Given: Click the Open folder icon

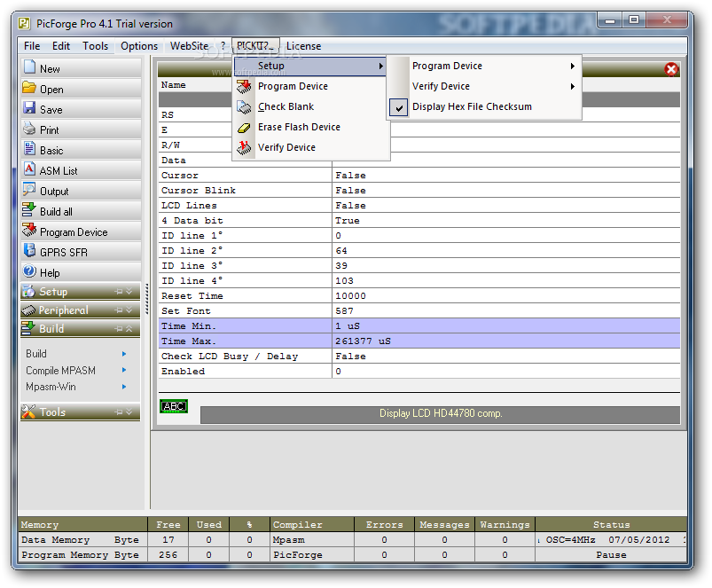Looking at the screenshot, I should (29, 87).
